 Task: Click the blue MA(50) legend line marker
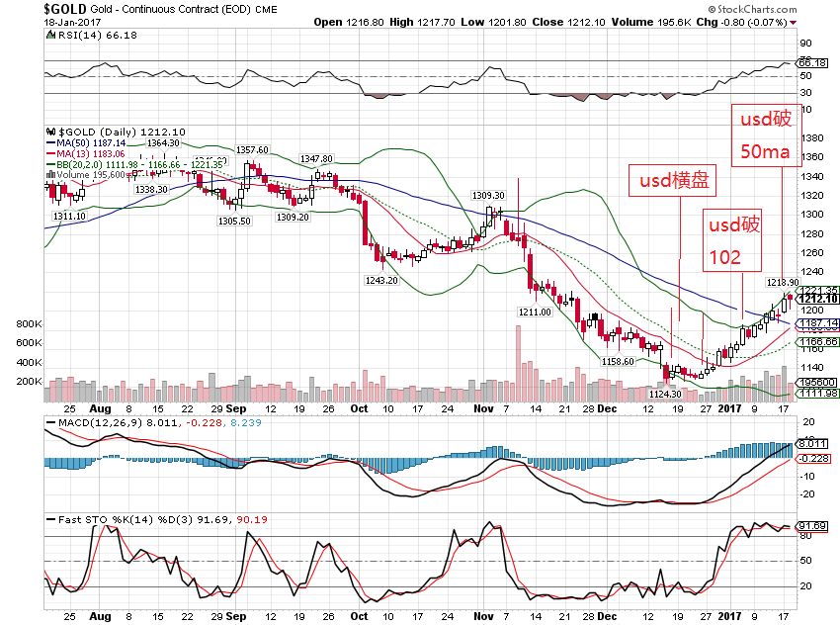point(51,143)
